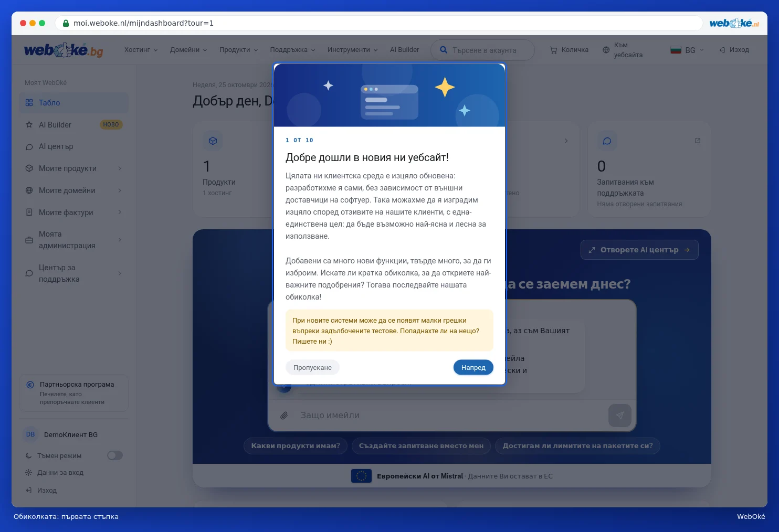Click the Bulgarian flag icon
Screen dimensions: 779x532
(676, 50)
